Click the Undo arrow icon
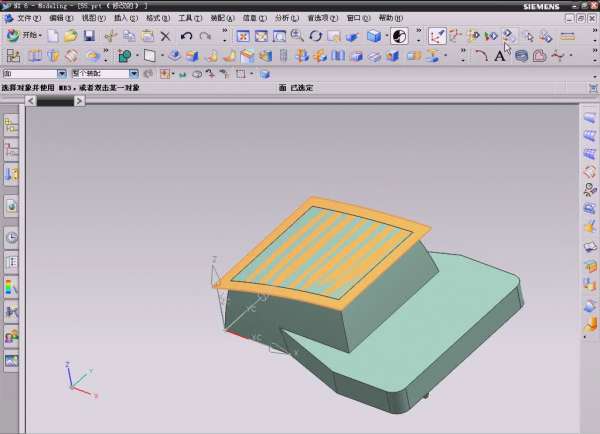Screen dimensions: 600x434 (x=185, y=36)
